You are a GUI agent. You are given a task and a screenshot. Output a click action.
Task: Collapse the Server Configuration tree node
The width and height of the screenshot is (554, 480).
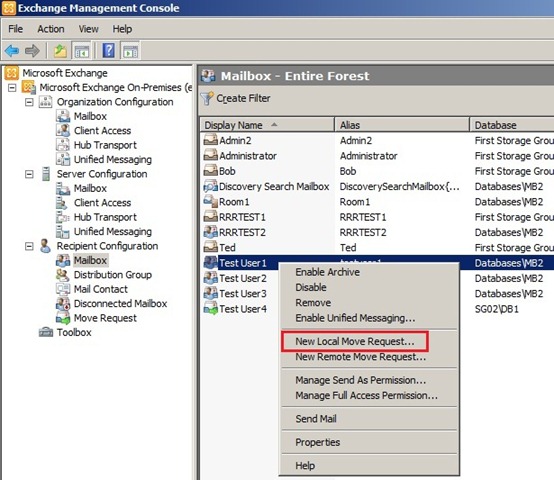click(x=29, y=174)
